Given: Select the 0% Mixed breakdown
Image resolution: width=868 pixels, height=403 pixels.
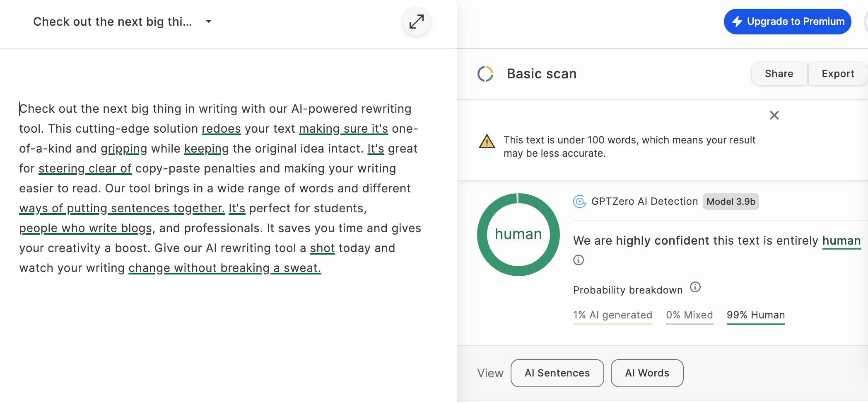Looking at the screenshot, I should pos(689,315).
